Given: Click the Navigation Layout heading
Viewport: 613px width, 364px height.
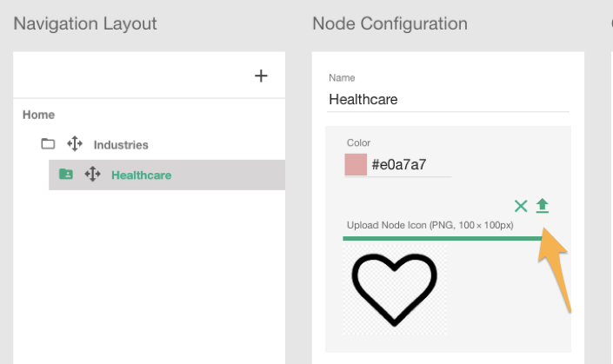Looking at the screenshot, I should click(85, 23).
